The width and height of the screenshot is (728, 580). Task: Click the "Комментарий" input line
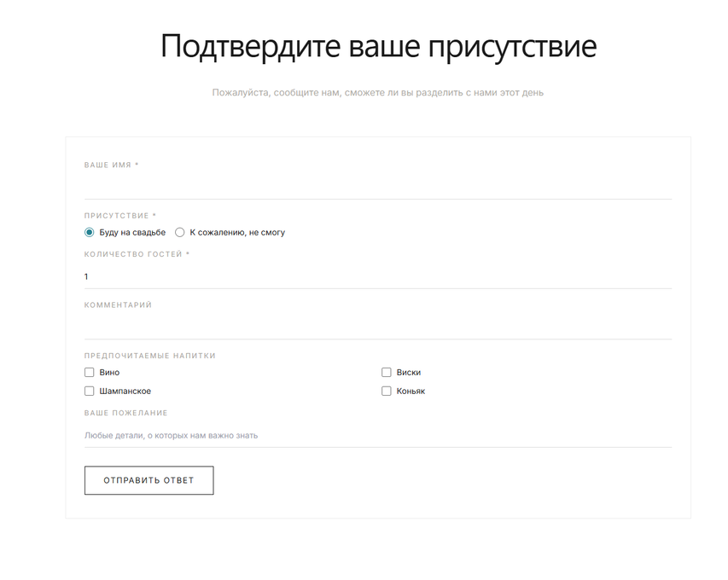[x=377, y=327]
